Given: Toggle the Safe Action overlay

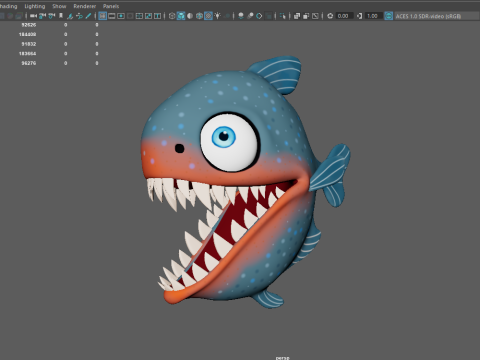Looking at the screenshot, I should point(148,16).
